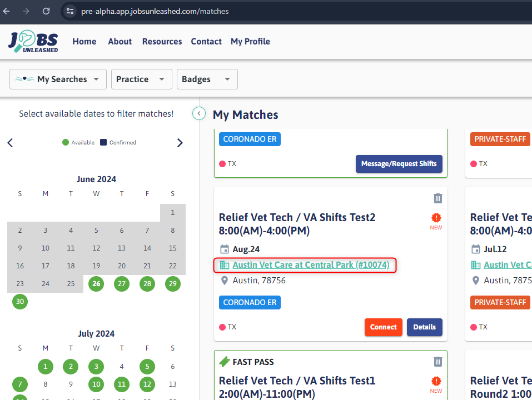The image size is (532, 400).
Task: Click the Jobs Unleashed logo
Action: pos(33,41)
